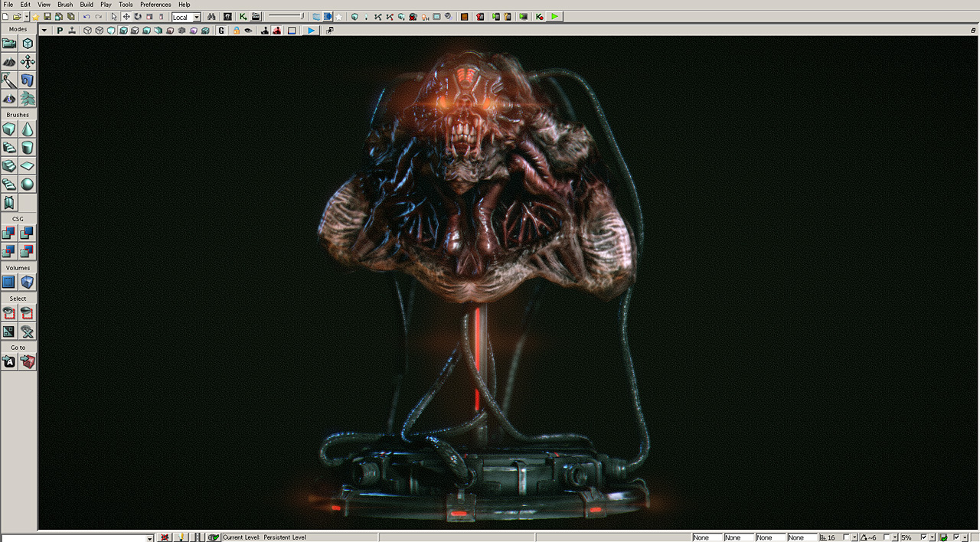This screenshot has width=980, height=542.
Task: Toggle the 5% scale snap checkbox
Action: click(924, 537)
